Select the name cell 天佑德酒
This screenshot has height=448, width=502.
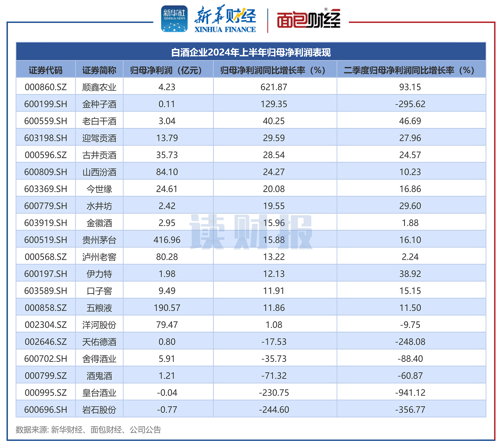pos(99,342)
